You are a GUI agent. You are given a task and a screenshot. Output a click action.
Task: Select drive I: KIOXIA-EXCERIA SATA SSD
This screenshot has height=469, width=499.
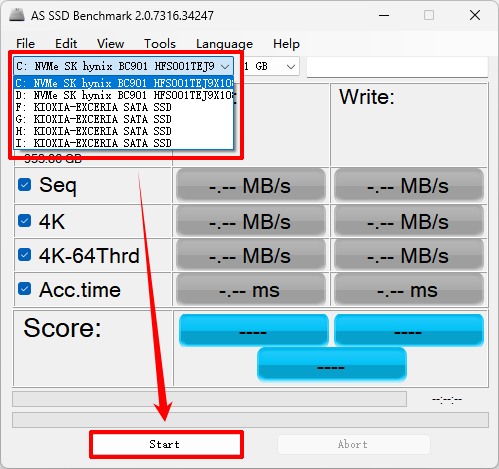(x=124, y=143)
